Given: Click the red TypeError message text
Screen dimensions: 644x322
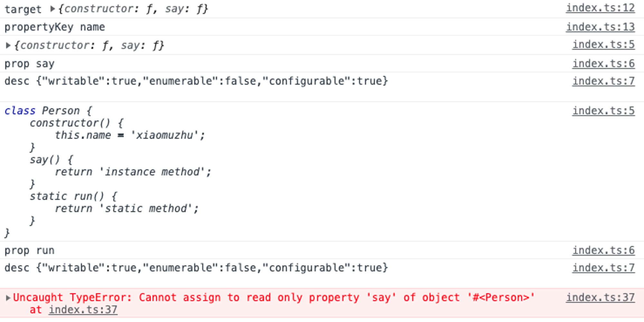Looking at the screenshot, I should click(274, 298).
